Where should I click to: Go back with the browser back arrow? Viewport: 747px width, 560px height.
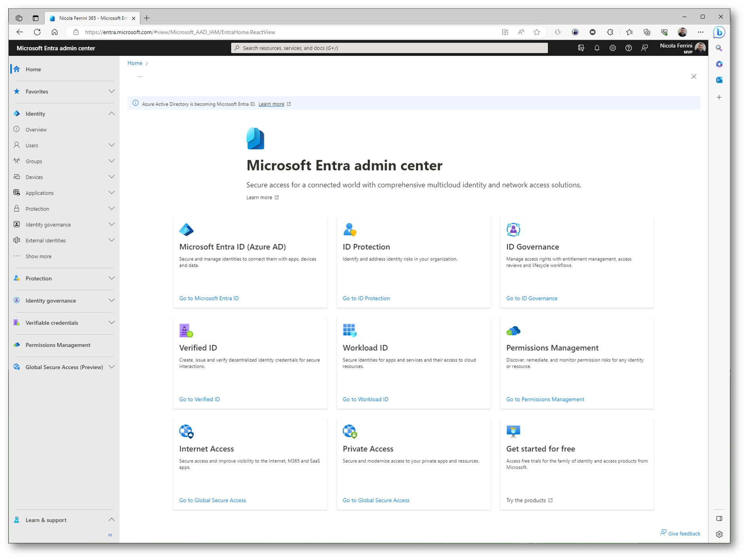click(20, 32)
